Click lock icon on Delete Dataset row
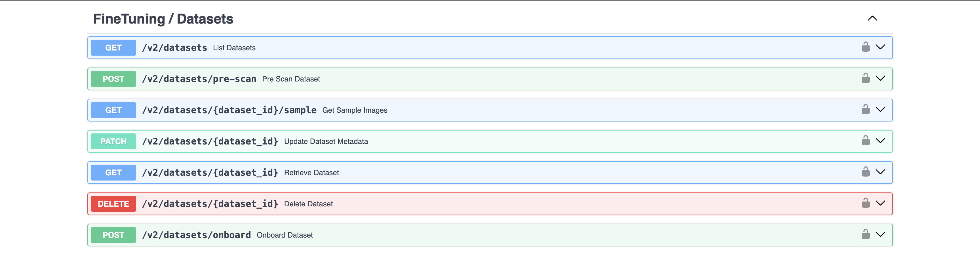Image resolution: width=980 pixels, height=260 pixels. 865,203
